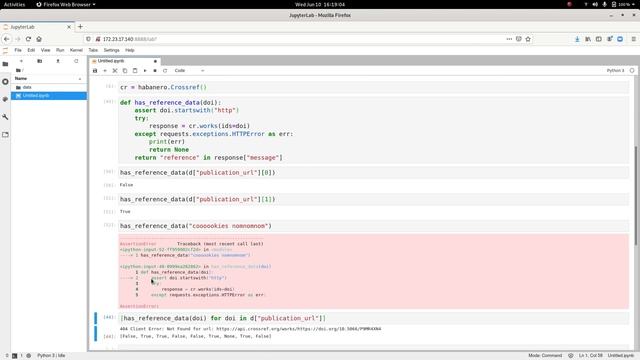Open the File Browser sidebar tab
Screen dimensions: 640x360
pos(5,64)
